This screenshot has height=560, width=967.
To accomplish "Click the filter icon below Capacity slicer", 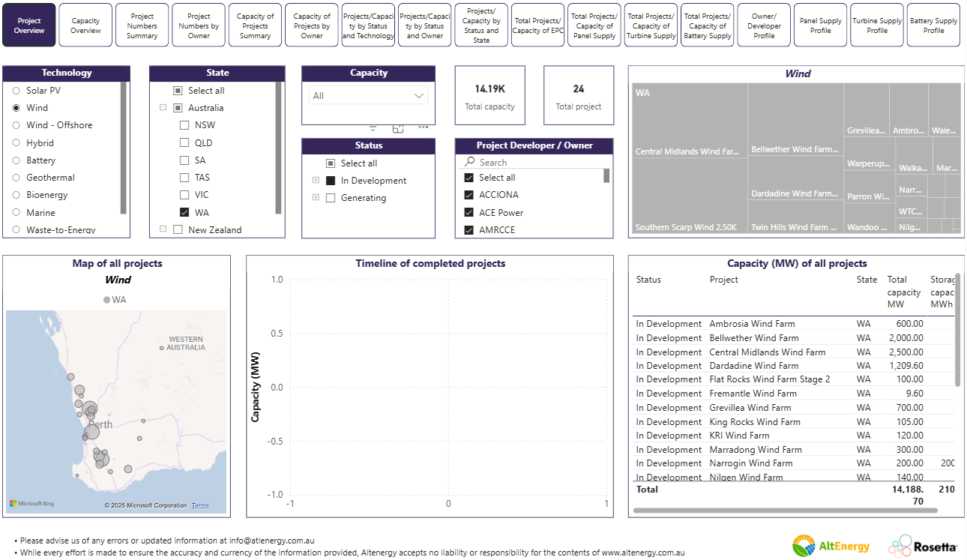I will [373, 128].
